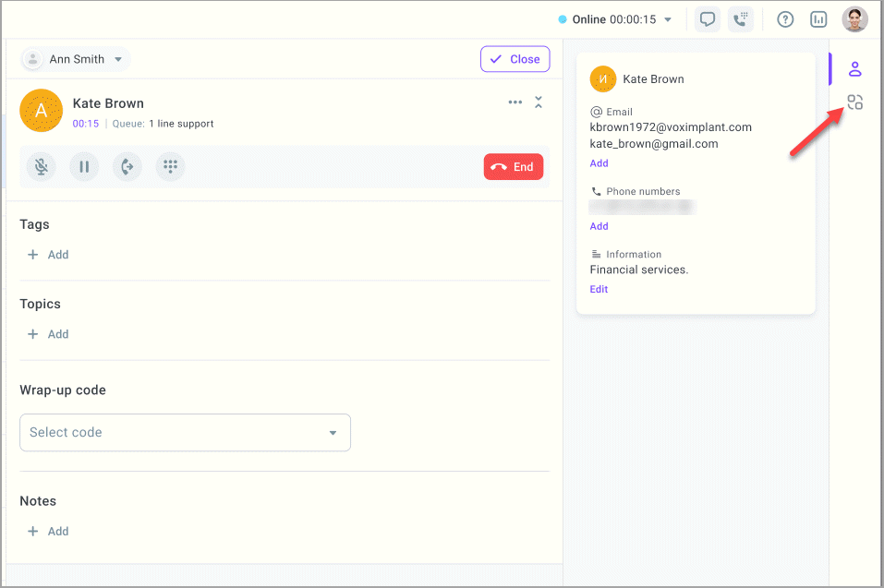Viewport: 884px width, 588px height.
Task: Click the user profile avatar
Action: click(854, 19)
